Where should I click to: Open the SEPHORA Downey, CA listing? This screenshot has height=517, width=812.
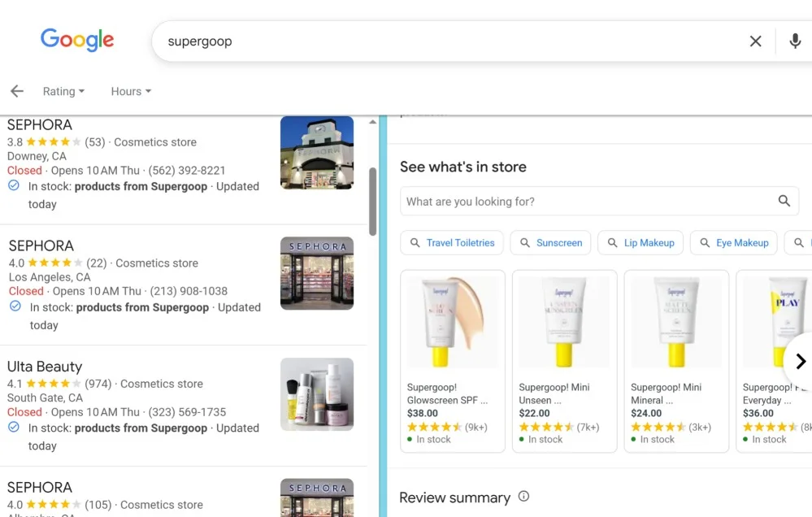click(x=39, y=125)
